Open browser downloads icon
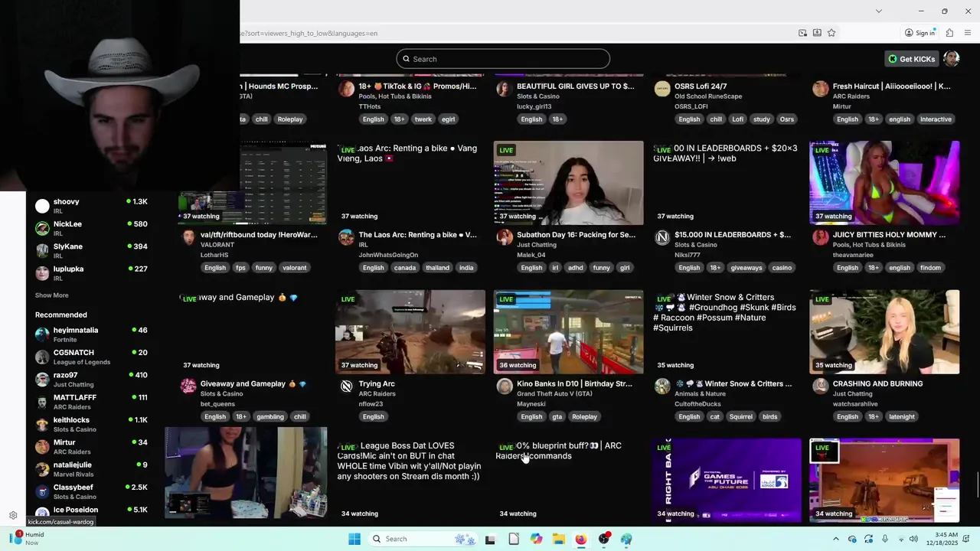Viewport: 980px width, 551px height. (817, 33)
